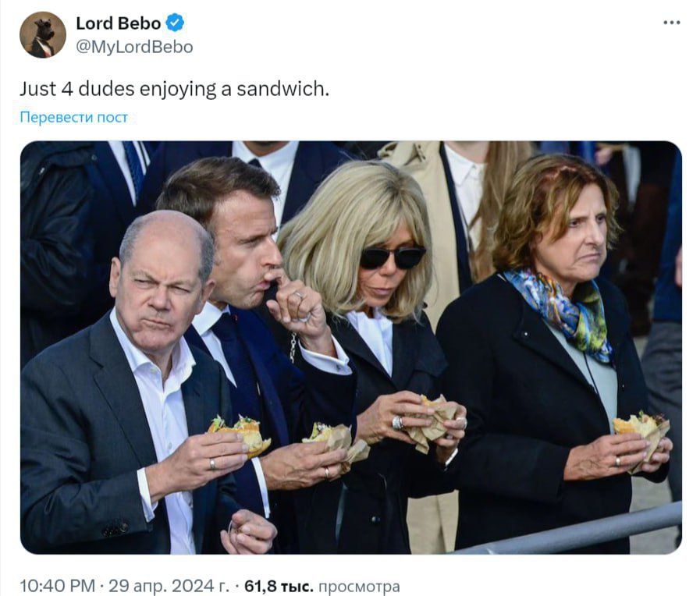700x596 pixels.
Task: Open the 10:40 PM timestamp permalink
Action: [x=56, y=581]
